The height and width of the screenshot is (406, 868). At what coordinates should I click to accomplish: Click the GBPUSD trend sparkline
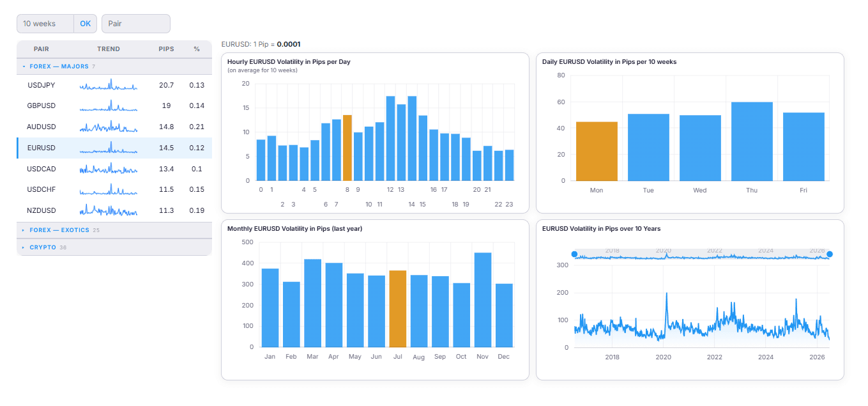point(109,106)
